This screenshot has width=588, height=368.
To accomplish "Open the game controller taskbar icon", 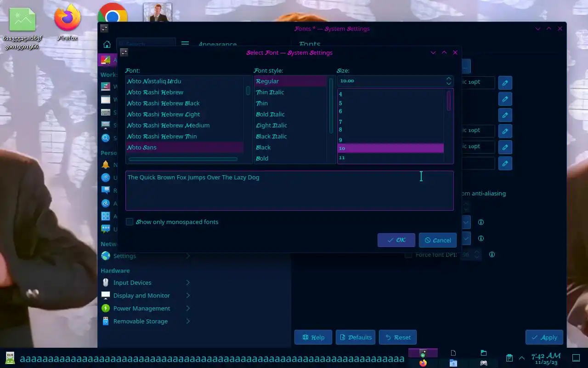I will click(484, 363).
